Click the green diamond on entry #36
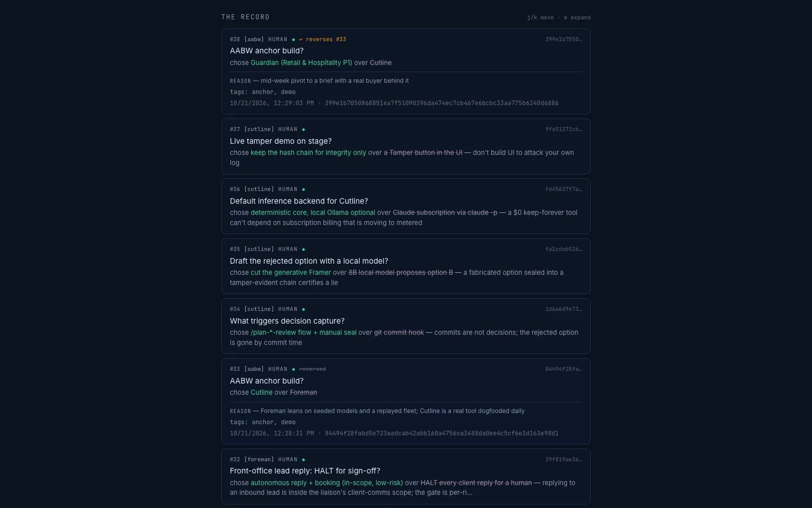This screenshot has height=508, width=812. (303, 189)
